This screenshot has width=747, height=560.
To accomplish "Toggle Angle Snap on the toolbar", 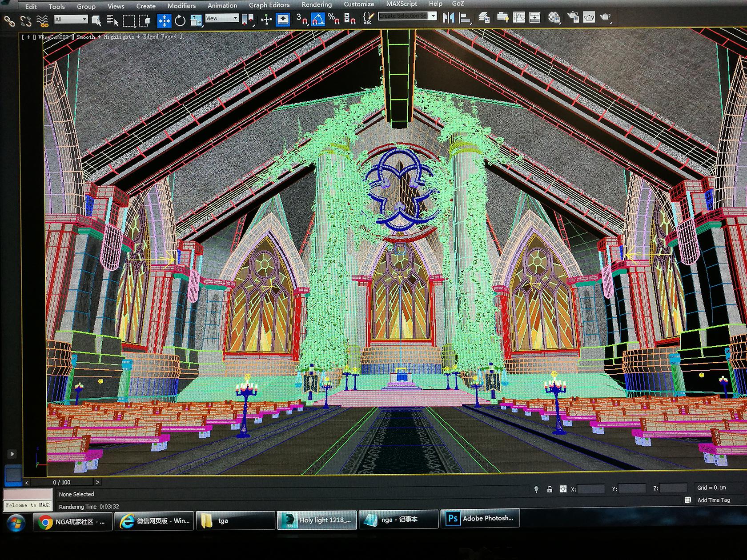I will pos(317,19).
